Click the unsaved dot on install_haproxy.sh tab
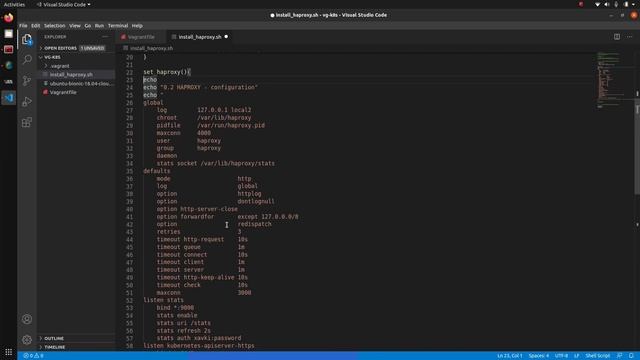Image resolution: width=640 pixels, height=360 pixels. tap(226, 37)
